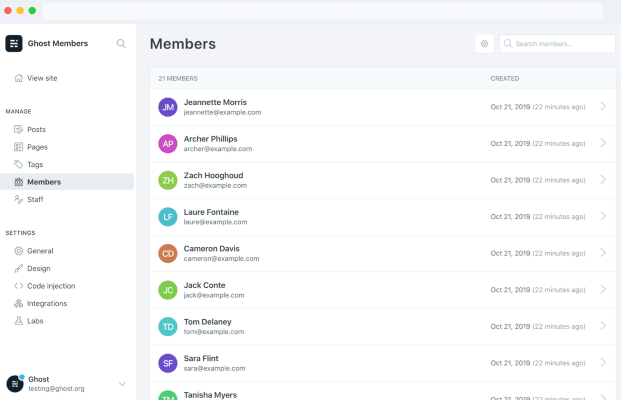
Task: Open Integrations settings
Action: coord(47,303)
